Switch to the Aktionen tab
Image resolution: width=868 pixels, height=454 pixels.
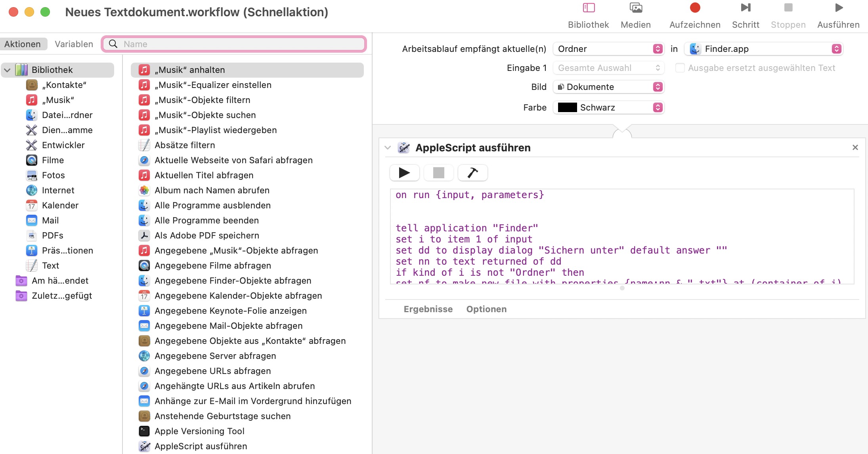click(x=23, y=44)
